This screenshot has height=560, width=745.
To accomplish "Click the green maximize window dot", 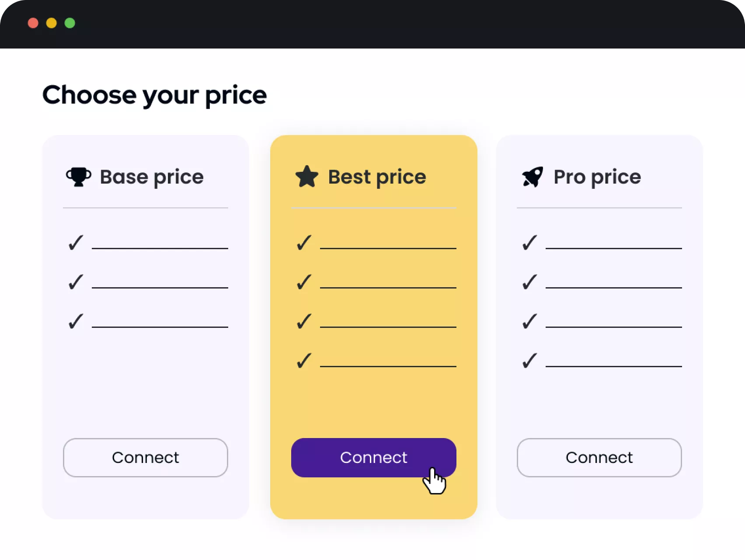I will 70,23.
